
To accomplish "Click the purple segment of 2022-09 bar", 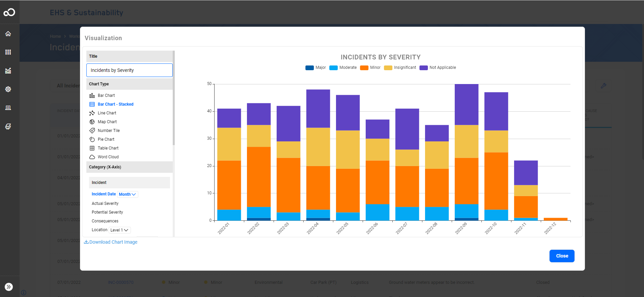I will click(x=467, y=105).
